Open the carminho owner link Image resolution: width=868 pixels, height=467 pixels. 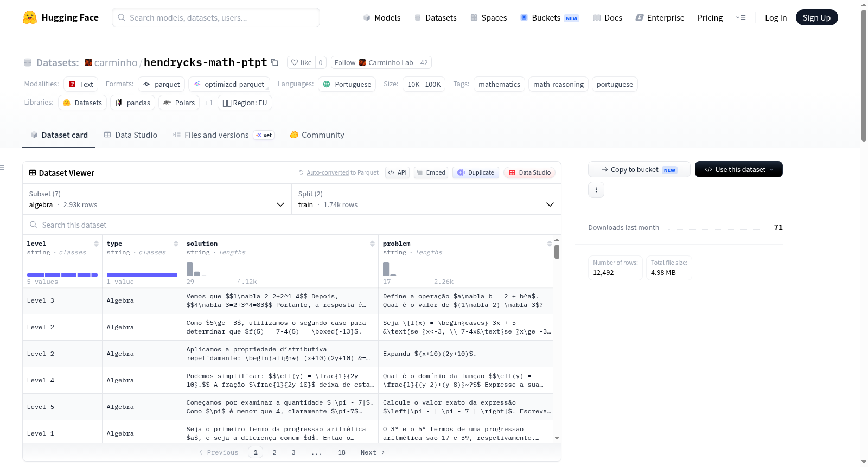(x=116, y=62)
